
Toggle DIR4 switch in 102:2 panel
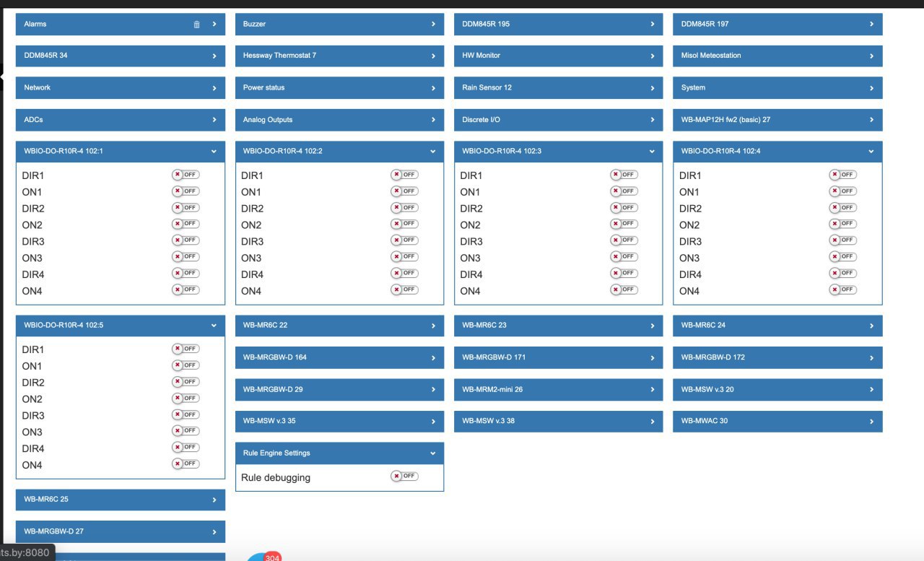[404, 274]
